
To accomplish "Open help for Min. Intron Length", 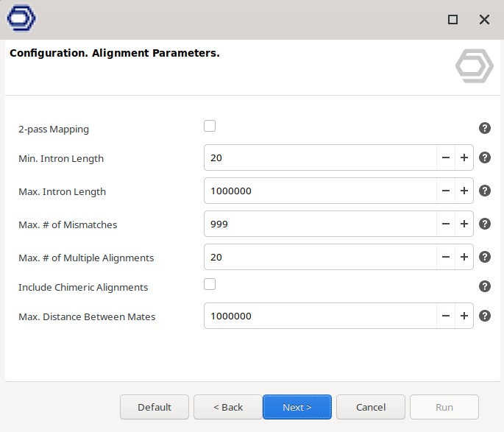I will coord(485,157).
